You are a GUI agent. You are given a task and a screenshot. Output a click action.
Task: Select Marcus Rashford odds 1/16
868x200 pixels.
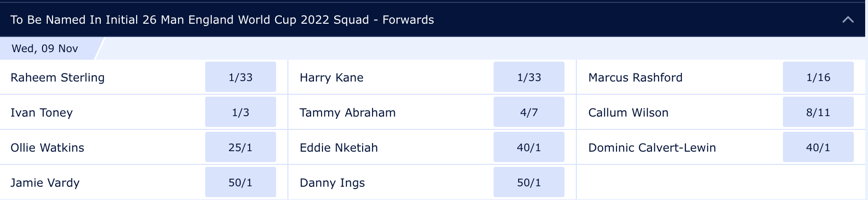click(x=818, y=77)
